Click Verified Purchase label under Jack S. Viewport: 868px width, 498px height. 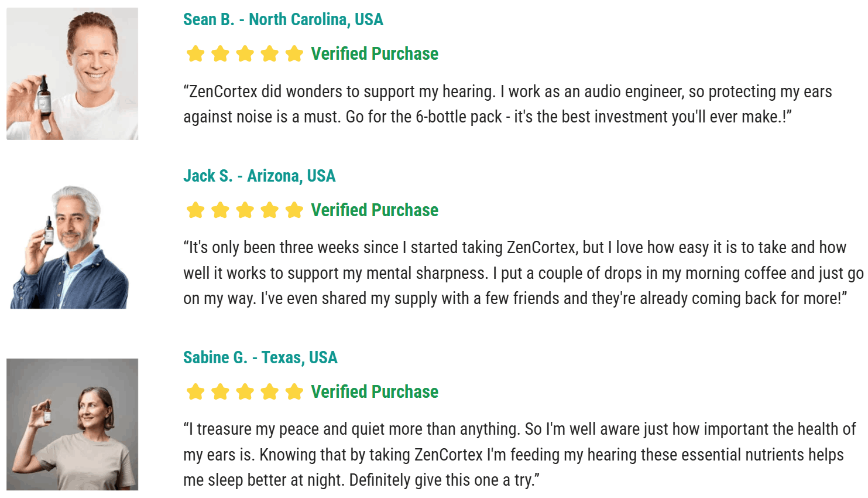(375, 210)
